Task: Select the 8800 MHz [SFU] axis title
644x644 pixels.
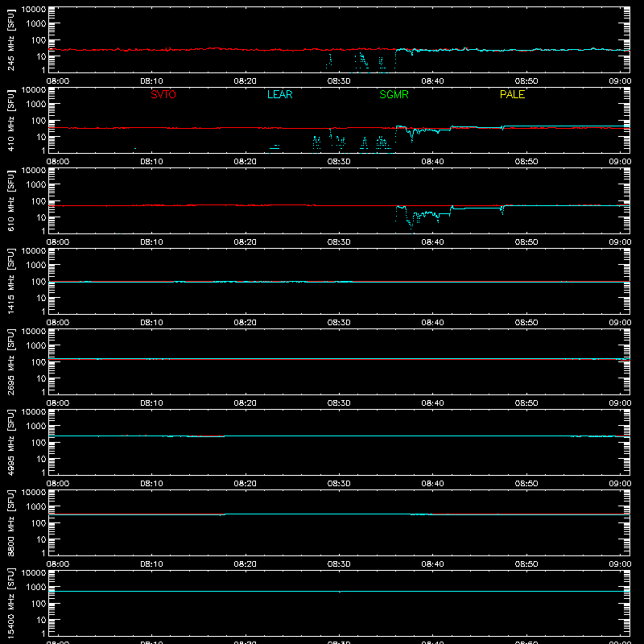Action: pyautogui.click(x=10, y=522)
